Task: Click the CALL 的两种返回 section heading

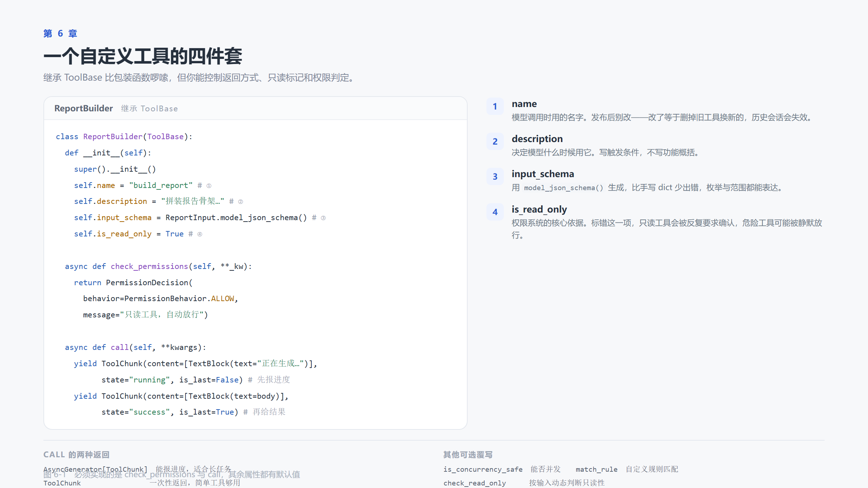Action: coord(76,455)
